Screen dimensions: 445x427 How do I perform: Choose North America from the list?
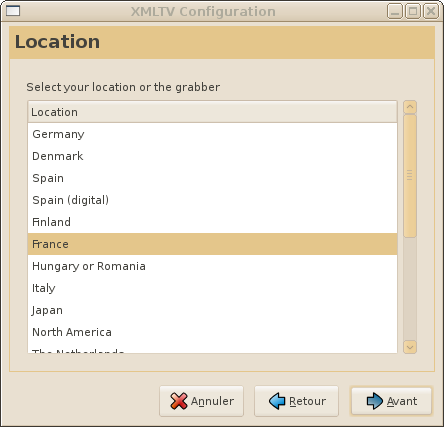tap(213, 332)
